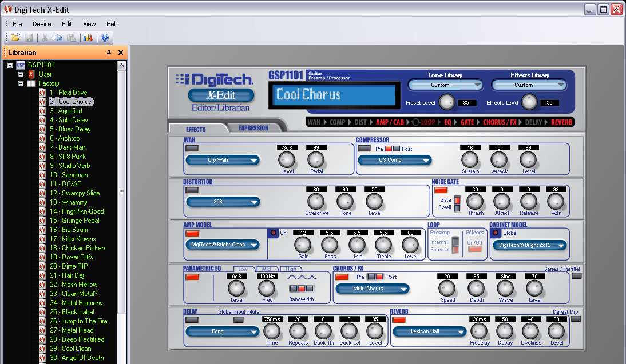Click the Cut scissors toolbar icon
Screen dimensions: 626x364
45,38
